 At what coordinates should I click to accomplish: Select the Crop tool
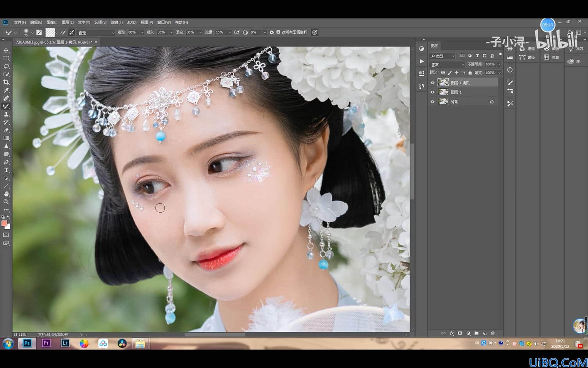pyautogui.click(x=6, y=82)
